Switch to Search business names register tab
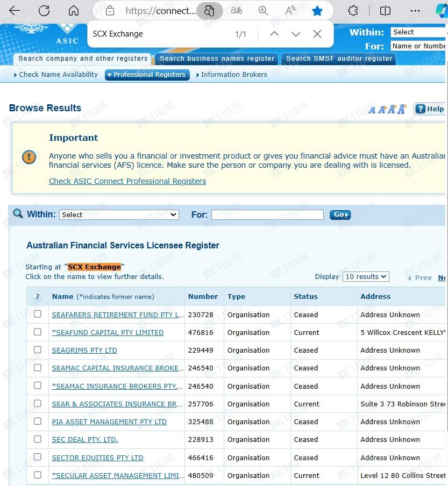448x486 pixels. click(x=217, y=59)
